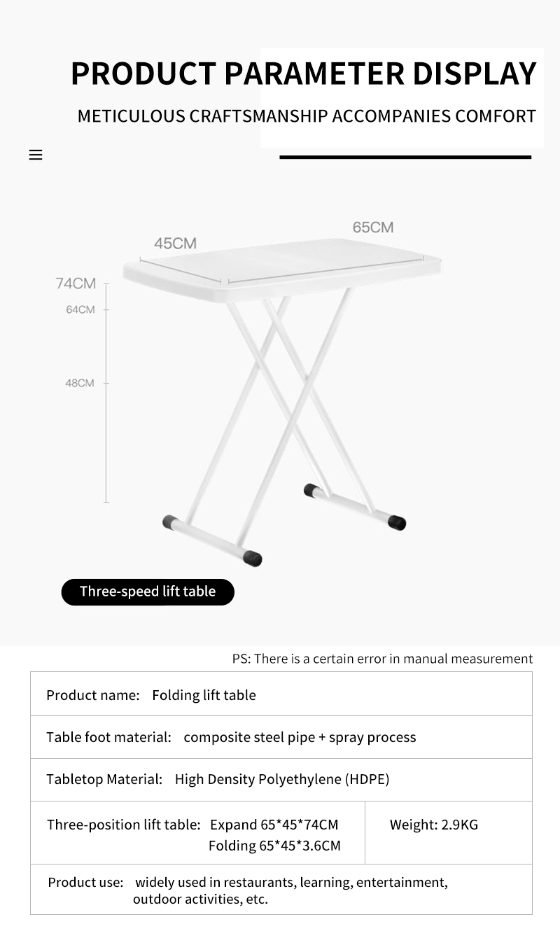Screen dimensions: 560x945
Task: Select the Tabletop Material HDPE row
Action: [x=281, y=780]
